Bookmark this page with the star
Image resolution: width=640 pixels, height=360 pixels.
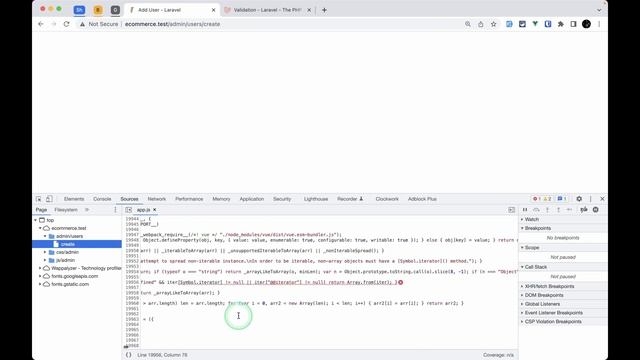(493, 24)
